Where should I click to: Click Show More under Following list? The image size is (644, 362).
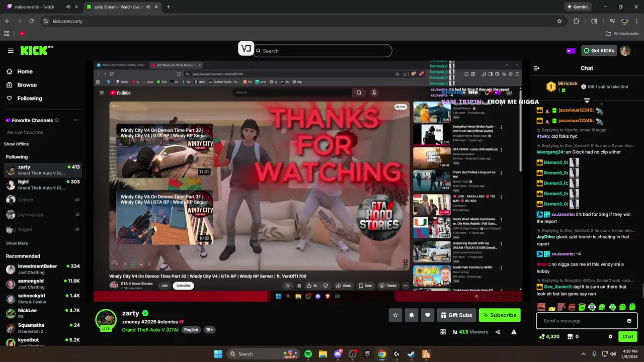click(x=17, y=243)
